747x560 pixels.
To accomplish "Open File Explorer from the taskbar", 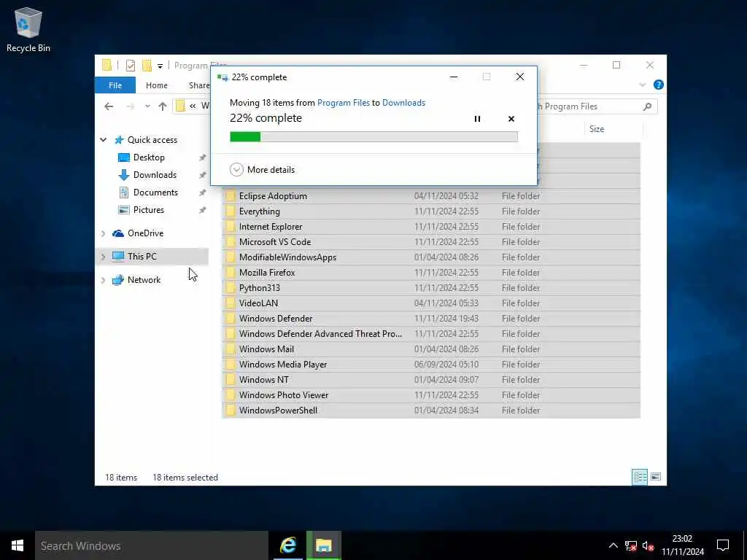I will tap(324, 545).
